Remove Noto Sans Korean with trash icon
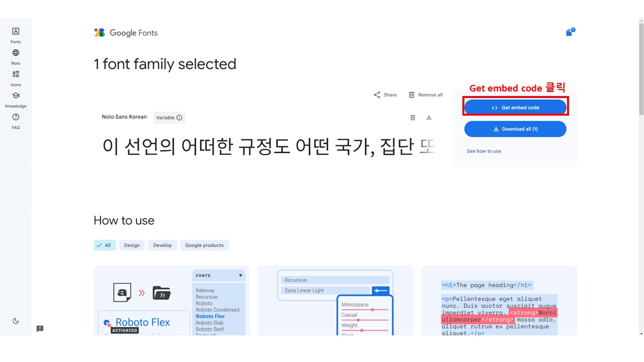The image size is (644, 362). (x=413, y=117)
